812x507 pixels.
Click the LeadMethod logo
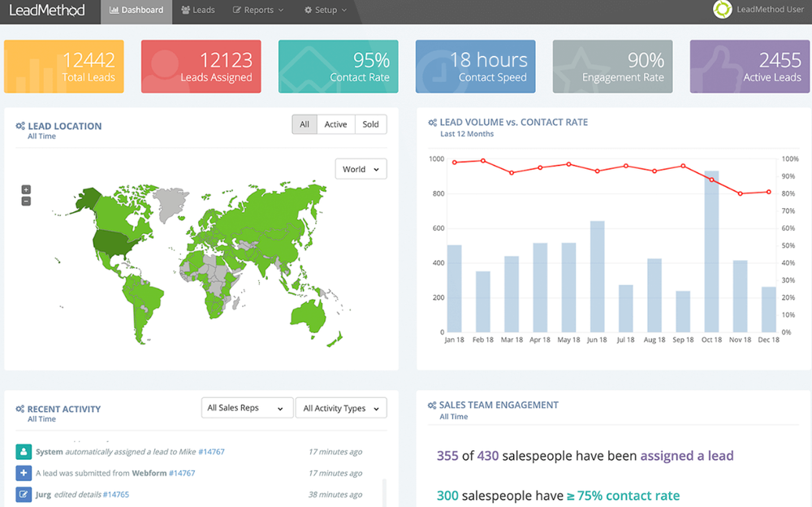[x=46, y=11]
